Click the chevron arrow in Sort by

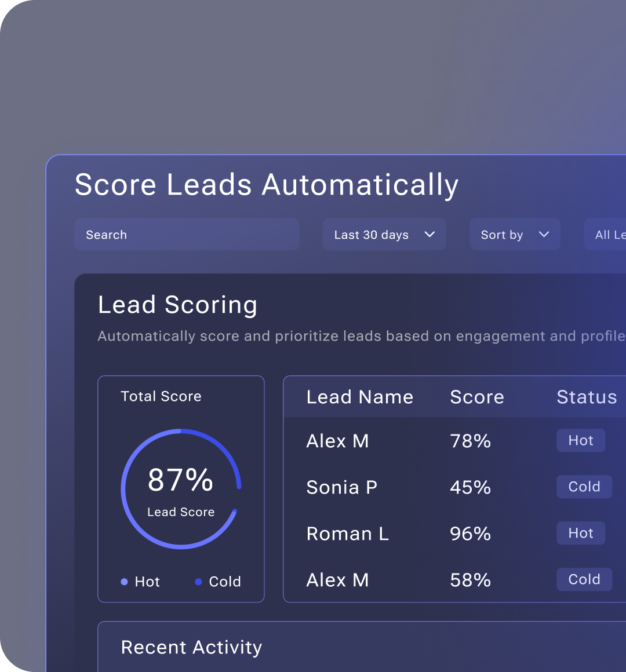coord(544,235)
